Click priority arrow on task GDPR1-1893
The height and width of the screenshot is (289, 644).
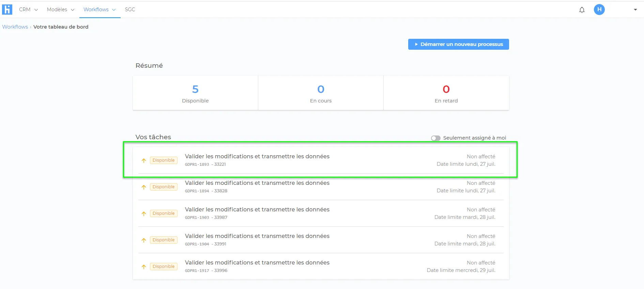(x=144, y=161)
